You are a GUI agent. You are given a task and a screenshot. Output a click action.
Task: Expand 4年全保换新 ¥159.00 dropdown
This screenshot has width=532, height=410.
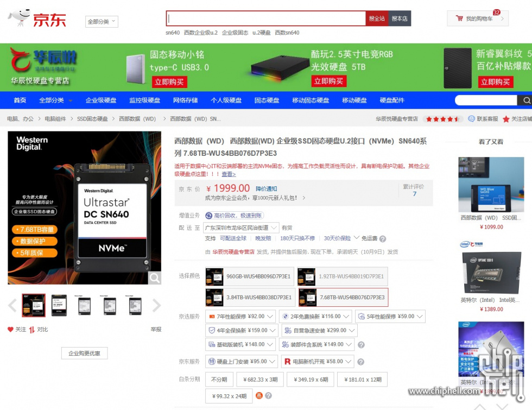[242, 330]
